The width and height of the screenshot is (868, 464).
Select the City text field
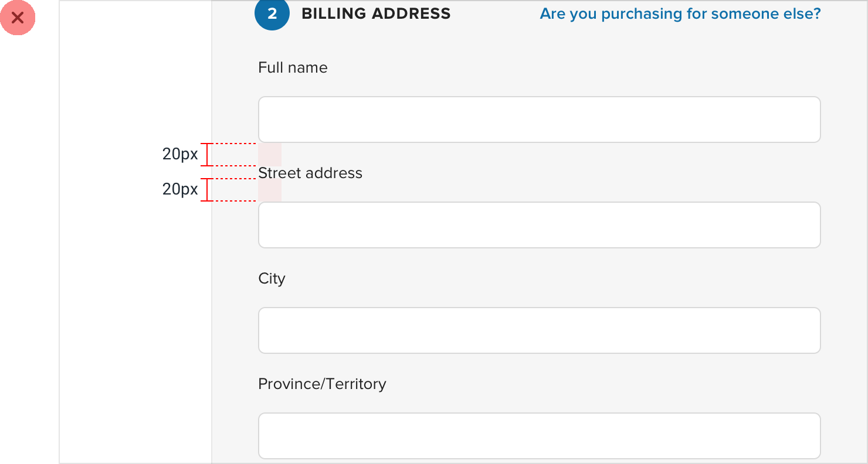539,330
